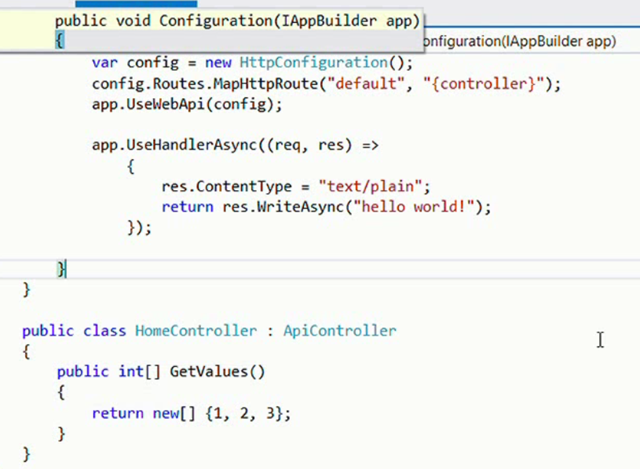
Task: Click the '(req, res) =>' lambda parameters
Action: (322, 145)
